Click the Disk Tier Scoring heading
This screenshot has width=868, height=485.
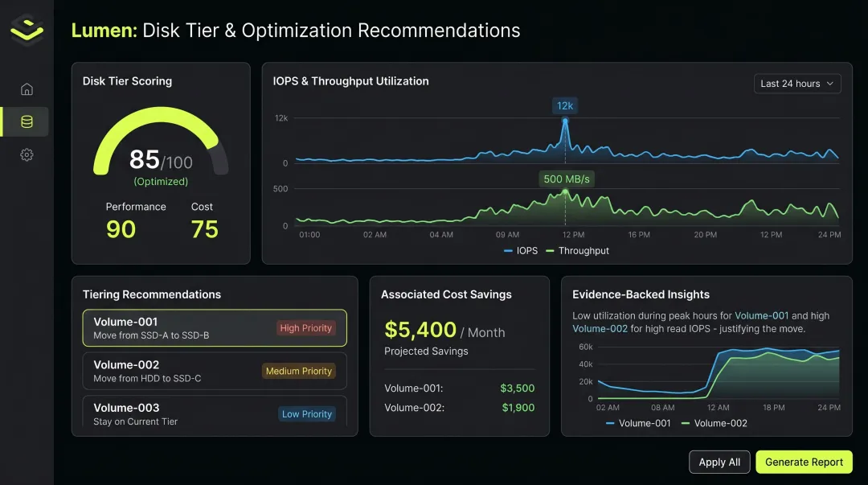(x=127, y=81)
